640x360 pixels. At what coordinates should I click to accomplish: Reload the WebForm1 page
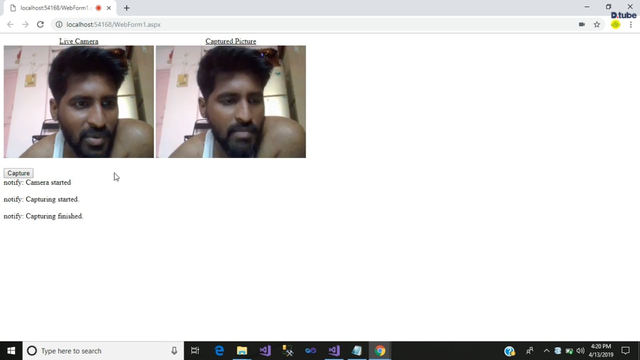coord(40,24)
